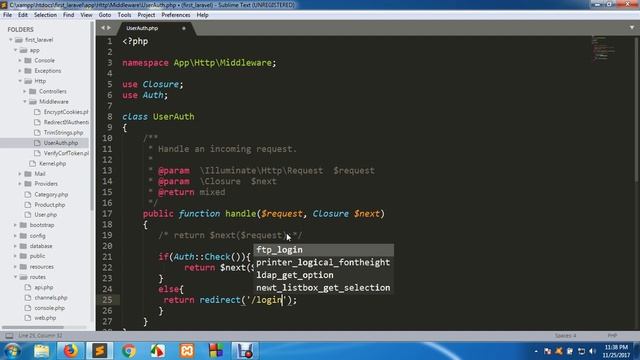Collapse the first_laravel root folder
The height and width of the screenshot is (360, 640).
[x=11, y=40]
